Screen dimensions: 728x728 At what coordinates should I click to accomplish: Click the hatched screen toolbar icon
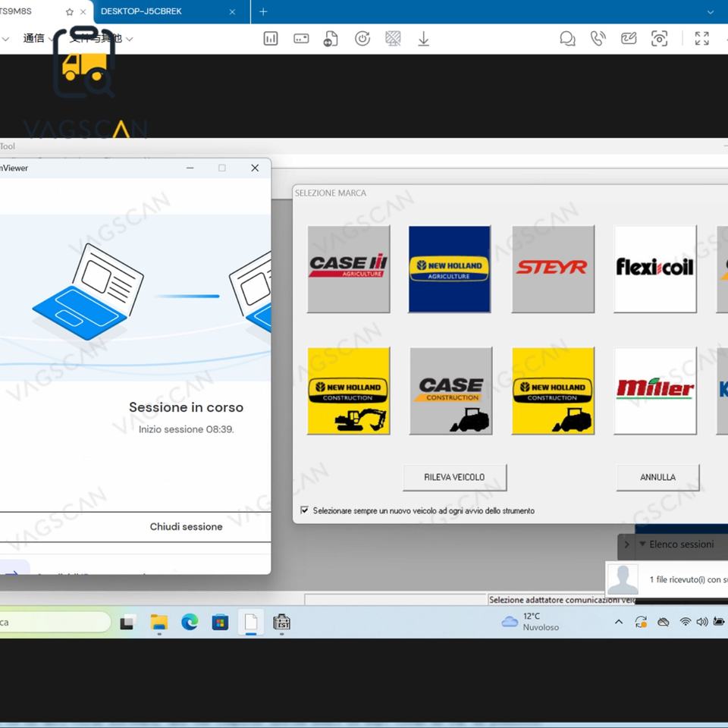(x=394, y=39)
